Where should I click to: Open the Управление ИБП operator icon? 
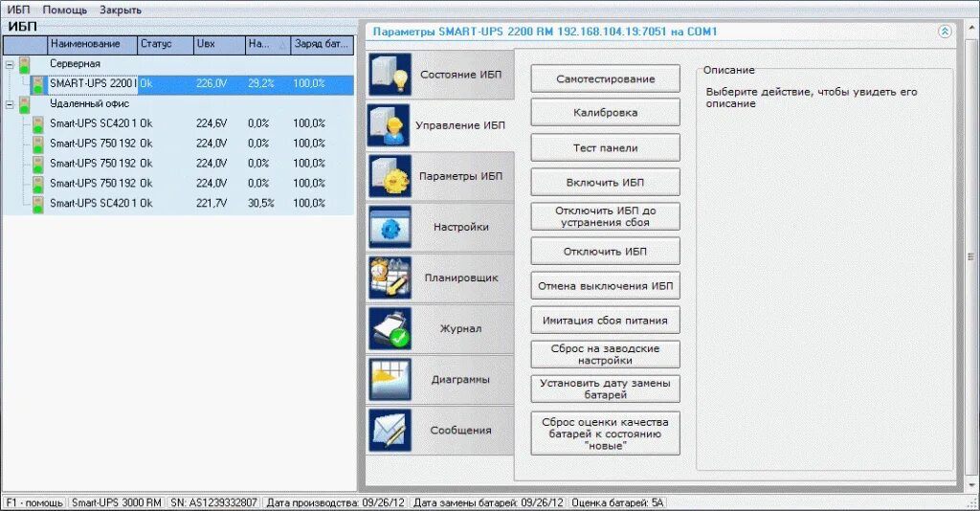(390, 125)
